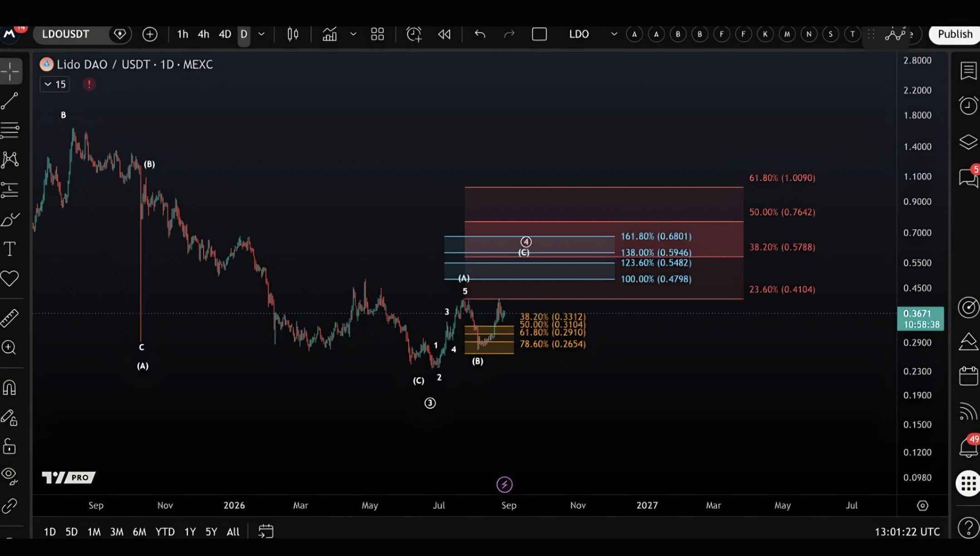Expand the LDO layout name dropdown
Viewport: 980px width, 556px height.
tap(614, 34)
